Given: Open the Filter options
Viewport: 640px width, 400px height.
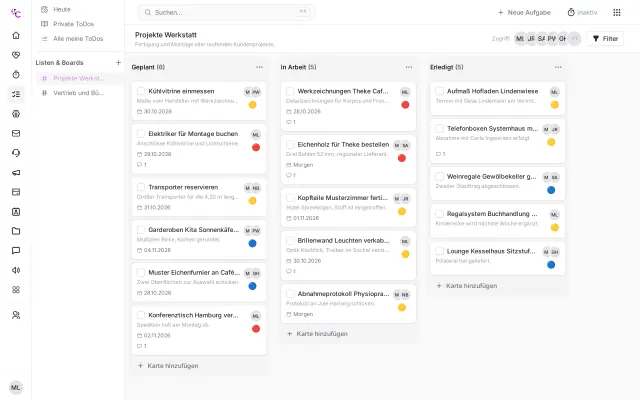Looking at the screenshot, I should 605,39.
